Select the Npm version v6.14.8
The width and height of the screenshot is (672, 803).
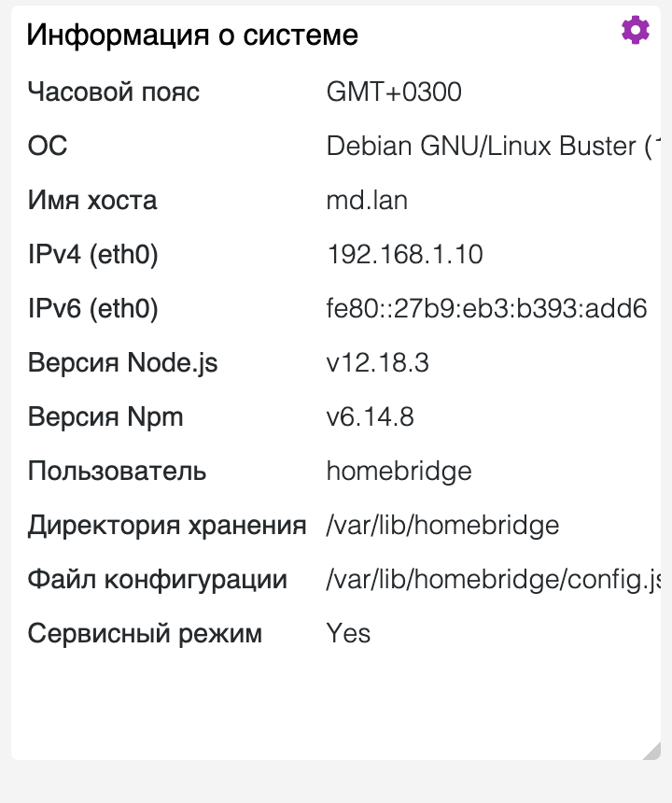370,416
